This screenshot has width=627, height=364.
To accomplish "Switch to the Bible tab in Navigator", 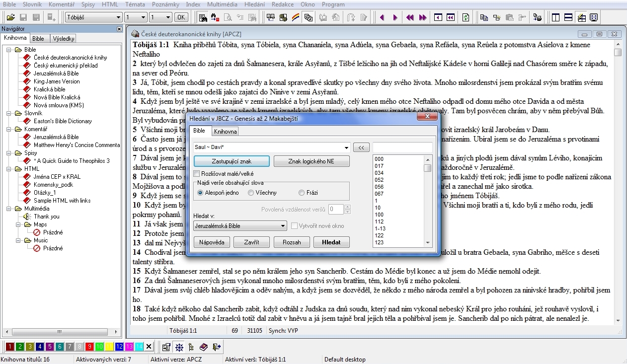I will tap(38, 38).
